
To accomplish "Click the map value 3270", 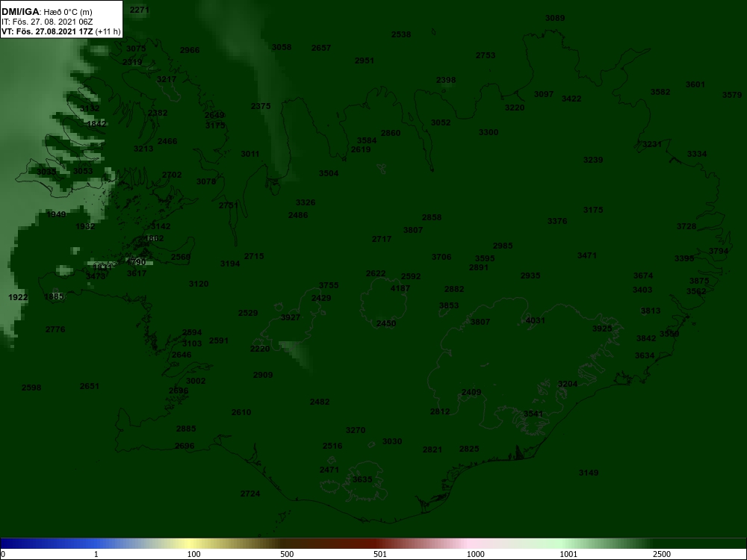I will (x=356, y=430).
